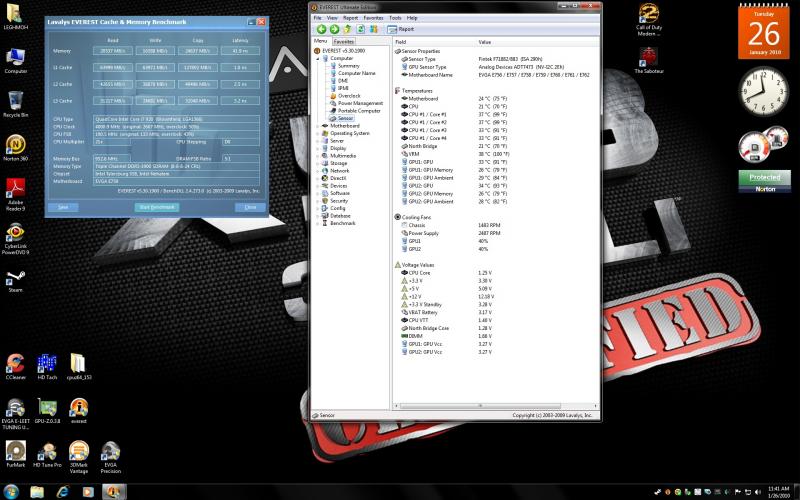The height and width of the screenshot is (500, 800).
Task: Switch to the Menu tab in EVEREST
Action: [320, 41]
